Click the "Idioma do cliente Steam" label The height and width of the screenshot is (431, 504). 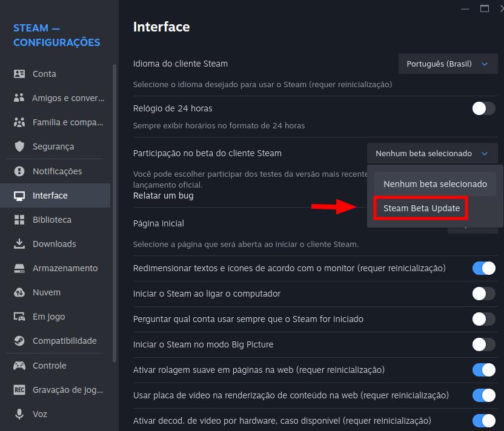(x=181, y=64)
